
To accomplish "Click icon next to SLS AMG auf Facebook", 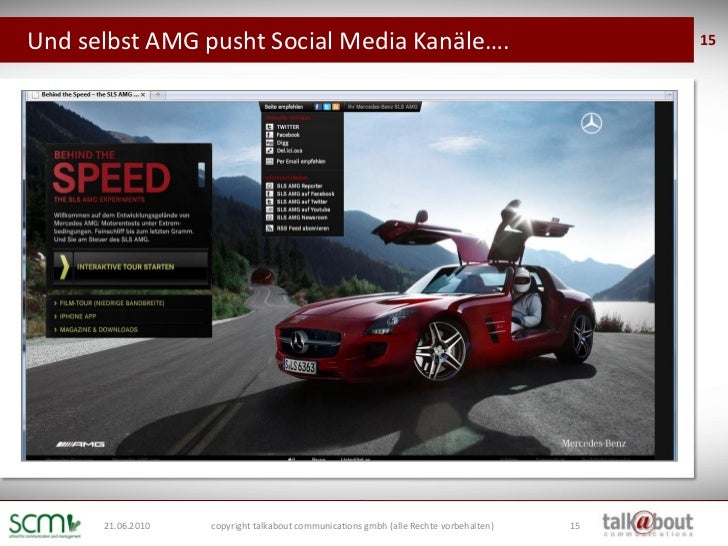I will pos(269,194).
